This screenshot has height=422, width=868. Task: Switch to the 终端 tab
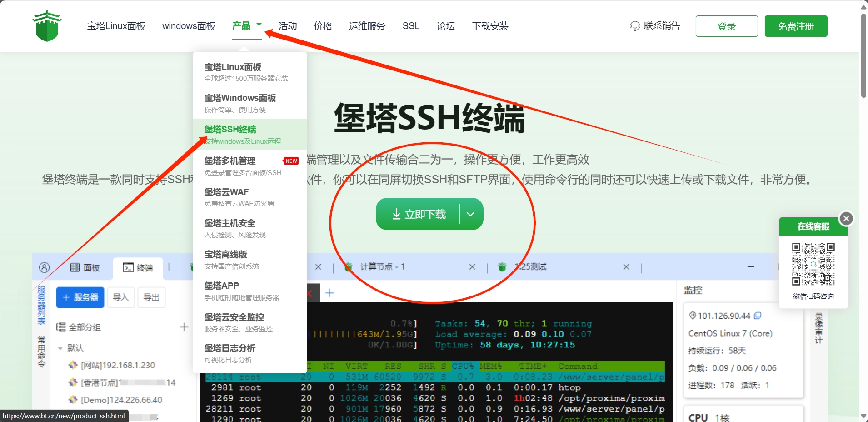pyautogui.click(x=138, y=267)
